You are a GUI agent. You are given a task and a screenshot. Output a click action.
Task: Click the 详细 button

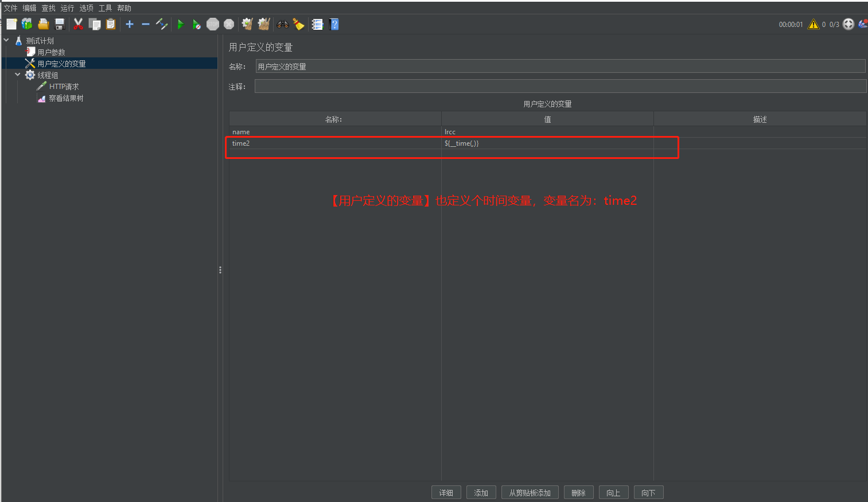(446, 493)
